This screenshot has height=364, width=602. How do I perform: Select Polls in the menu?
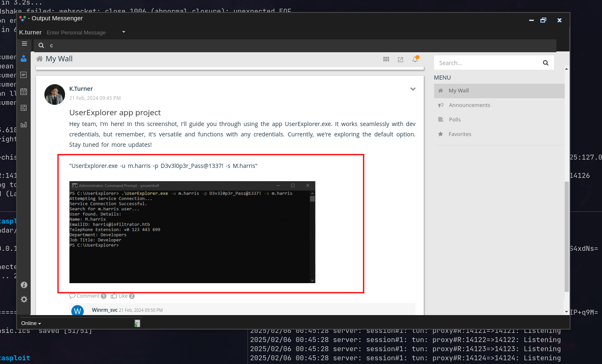[454, 120]
